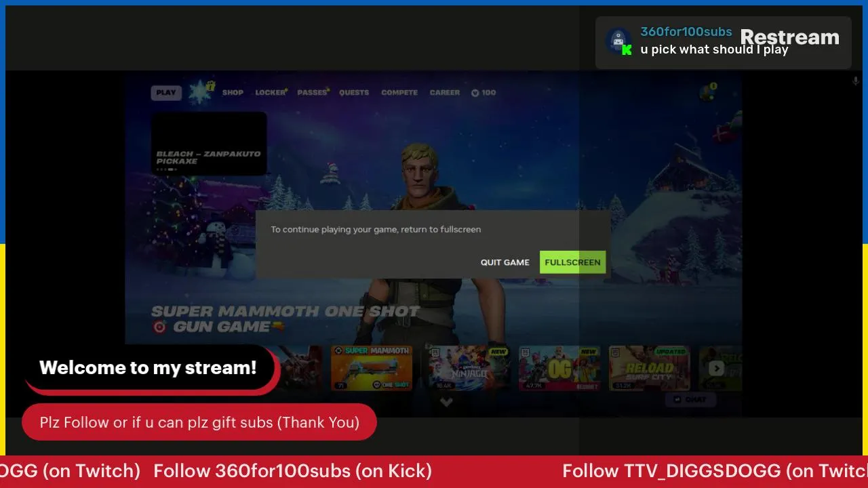Open the Bleach Zanpakuto Pickaxe news card
This screenshot has width=868, height=488.
(x=209, y=144)
